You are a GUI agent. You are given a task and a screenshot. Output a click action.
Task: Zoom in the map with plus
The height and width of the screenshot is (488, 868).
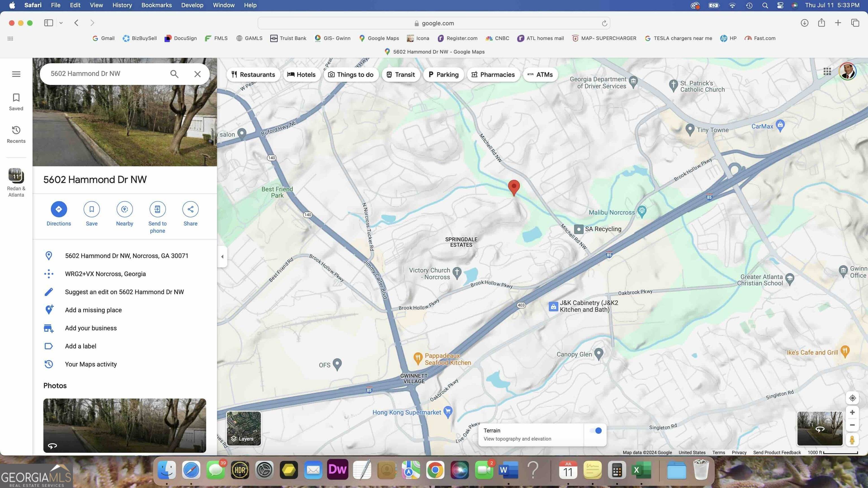point(852,412)
